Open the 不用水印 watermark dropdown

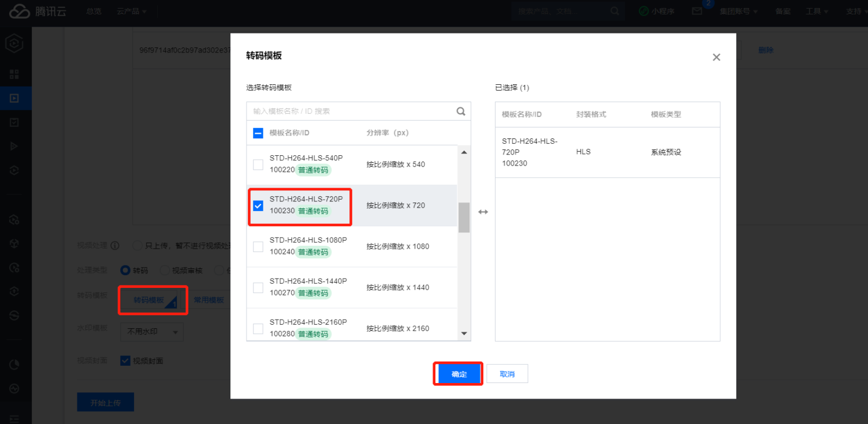coord(152,332)
